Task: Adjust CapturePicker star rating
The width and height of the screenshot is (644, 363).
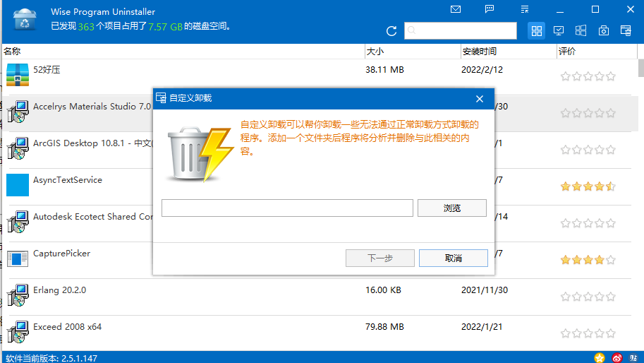Action: 588,260
